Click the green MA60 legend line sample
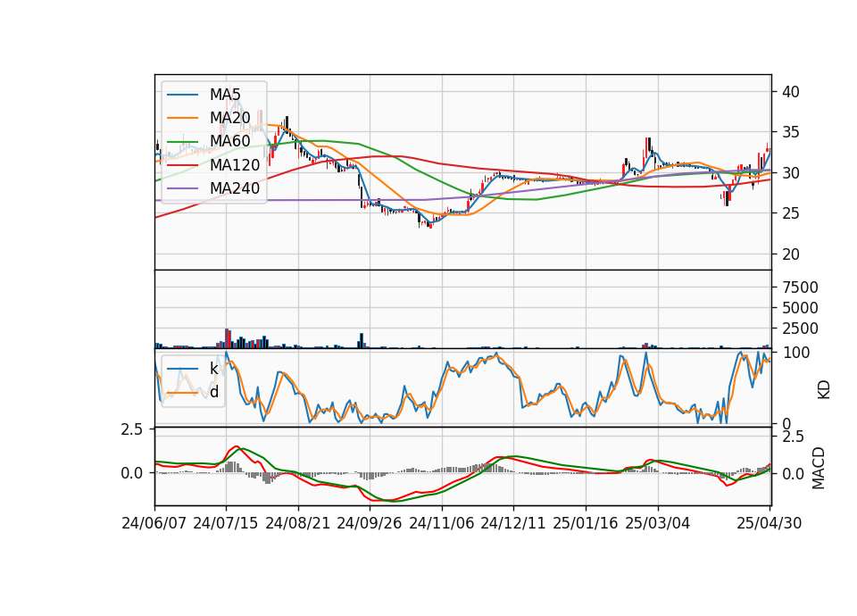The image size is (857, 616). pyautogui.click(x=182, y=142)
